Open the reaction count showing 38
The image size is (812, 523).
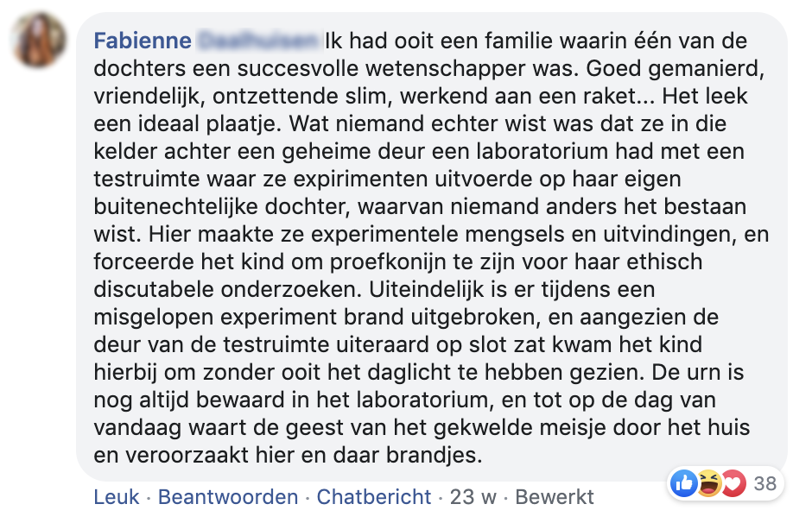pyautogui.click(x=764, y=483)
